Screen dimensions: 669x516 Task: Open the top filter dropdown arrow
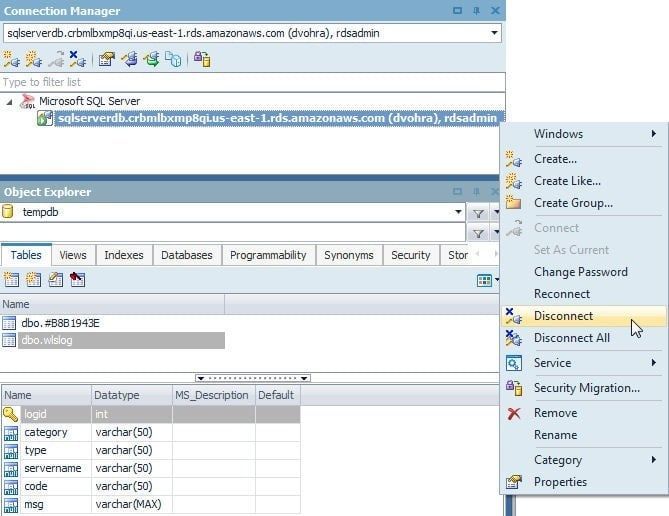point(496,213)
